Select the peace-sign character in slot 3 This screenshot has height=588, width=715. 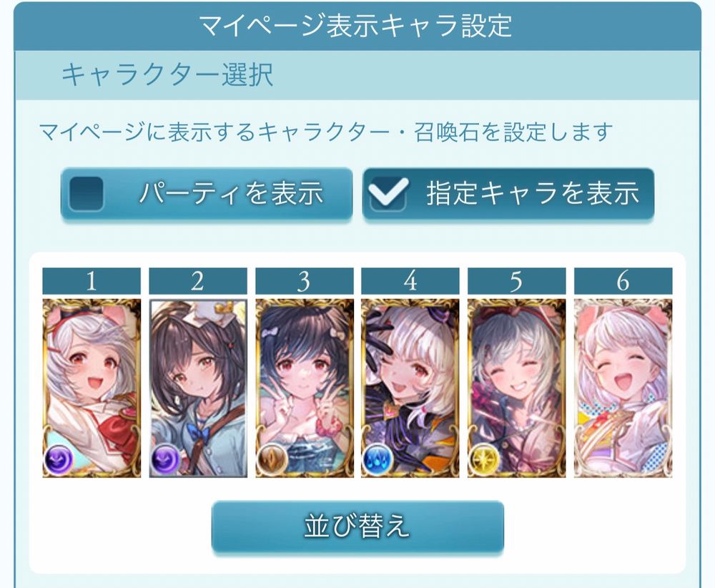click(x=305, y=388)
